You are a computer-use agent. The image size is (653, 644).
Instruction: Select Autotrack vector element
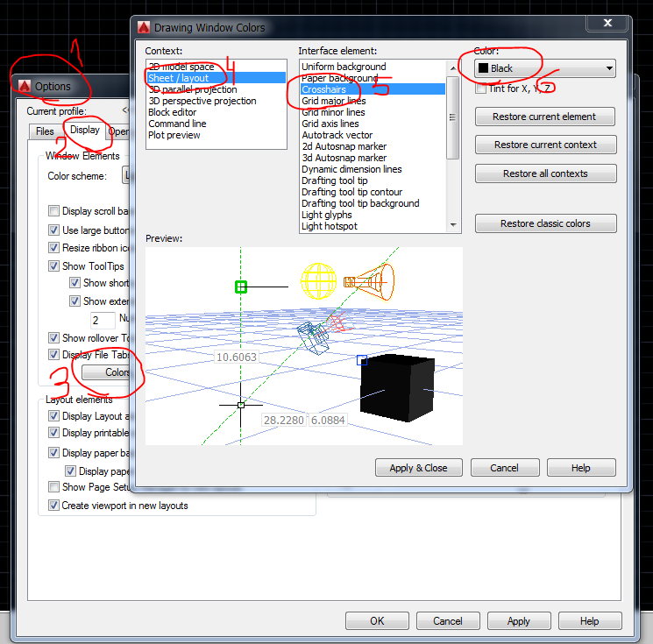(373, 135)
